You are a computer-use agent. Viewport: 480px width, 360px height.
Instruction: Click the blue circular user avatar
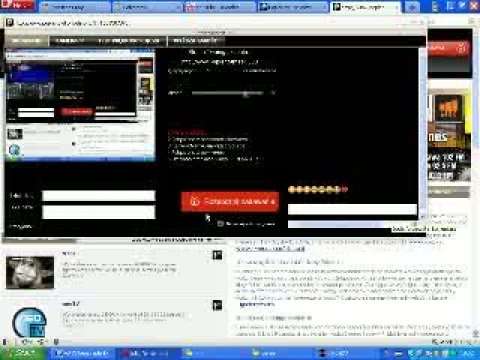point(30,322)
